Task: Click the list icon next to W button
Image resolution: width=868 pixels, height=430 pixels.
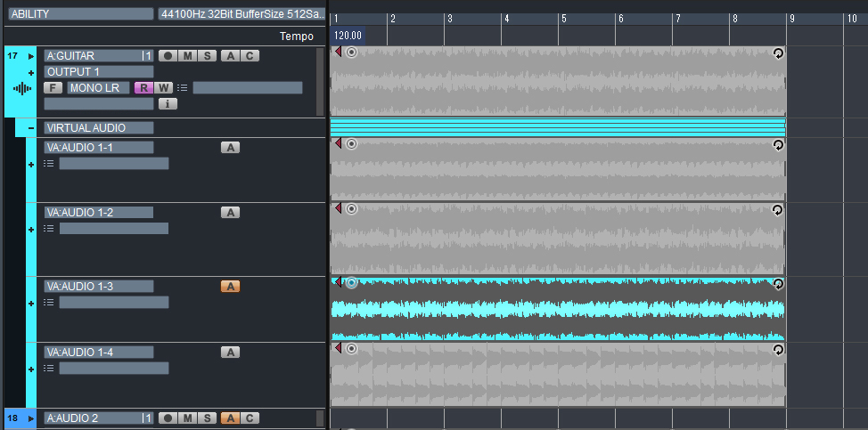Action: [182, 88]
